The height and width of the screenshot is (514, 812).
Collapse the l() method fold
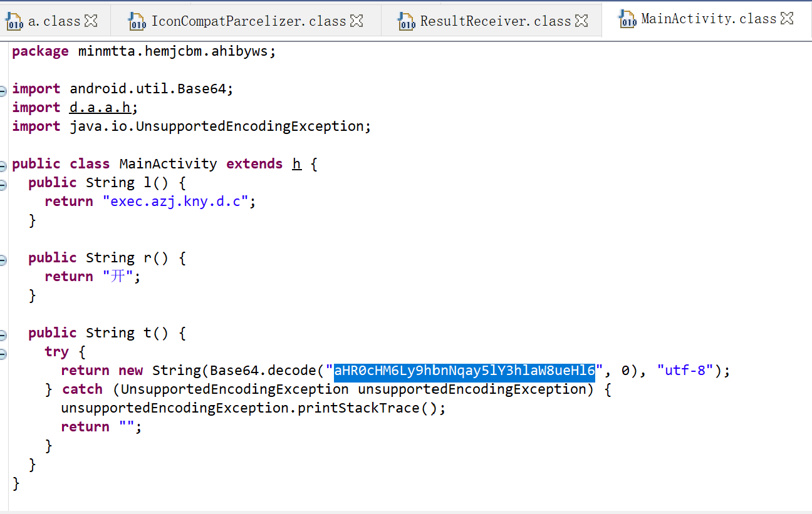coord(3,185)
